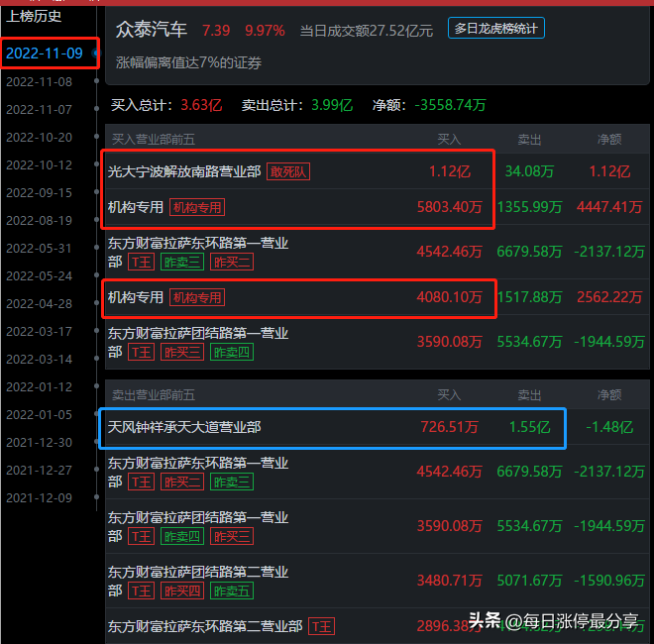Click 机构专用 tag in 4080.10万 row

(197, 297)
